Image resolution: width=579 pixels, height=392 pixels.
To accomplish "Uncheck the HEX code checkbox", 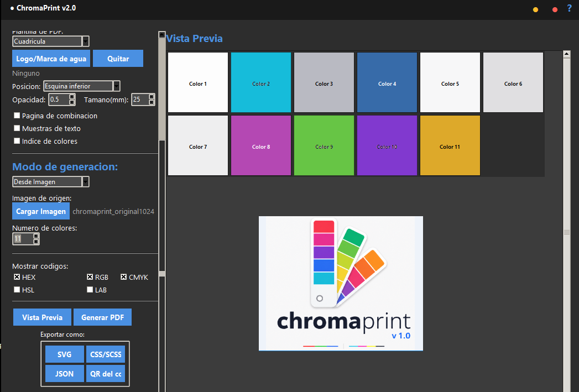I will [17, 277].
